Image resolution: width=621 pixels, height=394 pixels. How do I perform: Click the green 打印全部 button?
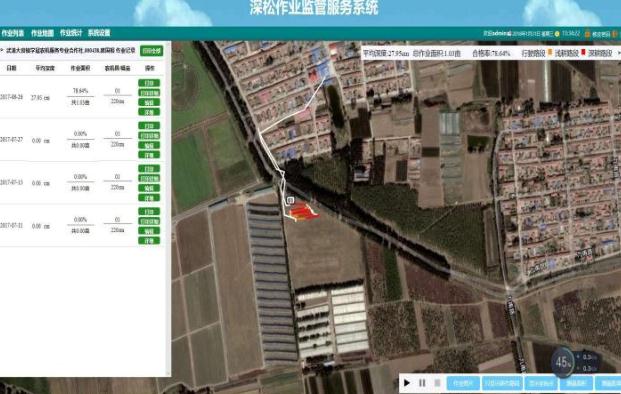click(152, 51)
